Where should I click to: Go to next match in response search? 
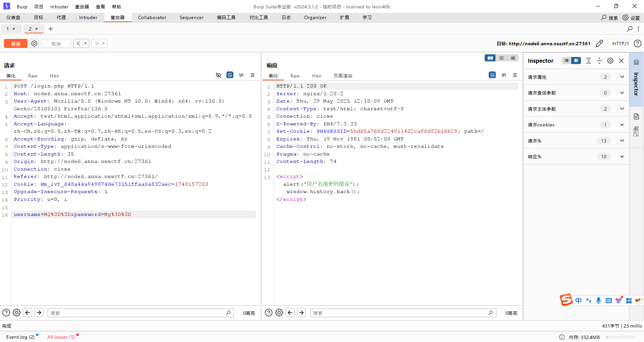[x=302, y=313]
